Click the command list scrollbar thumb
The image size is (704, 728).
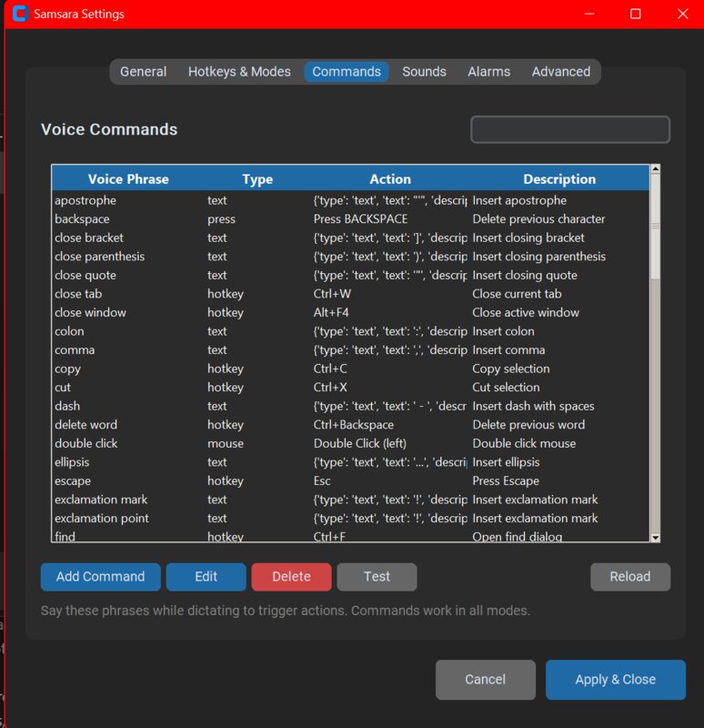click(x=655, y=227)
